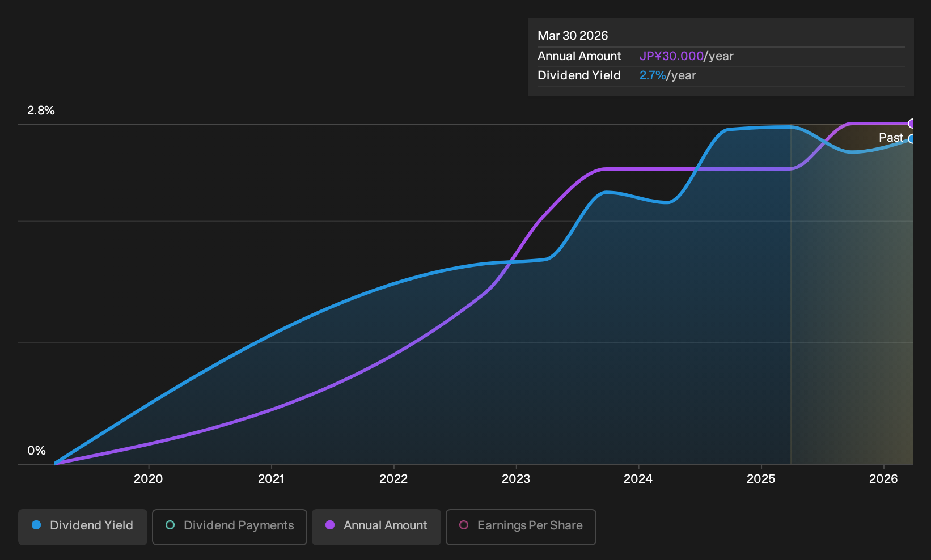Click the 2025 label on the time axis
931x560 pixels.
(761, 479)
